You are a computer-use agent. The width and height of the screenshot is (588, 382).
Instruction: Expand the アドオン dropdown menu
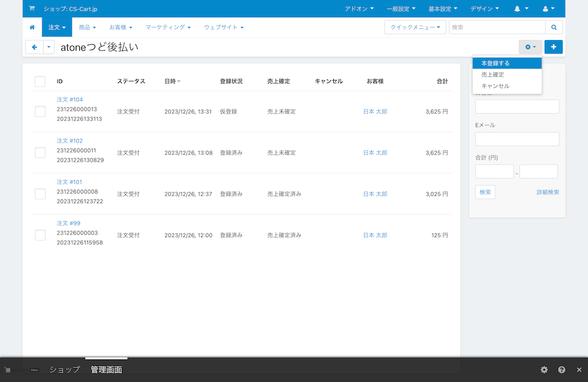pyautogui.click(x=359, y=9)
